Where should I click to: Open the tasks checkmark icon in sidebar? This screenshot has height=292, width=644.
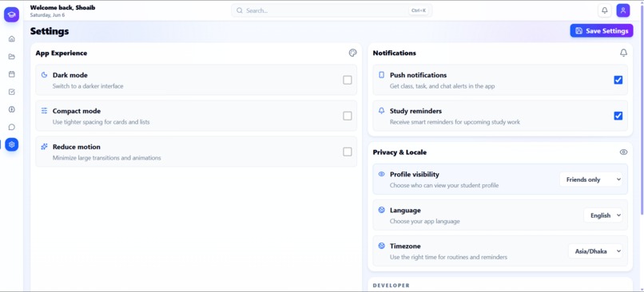point(11,92)
